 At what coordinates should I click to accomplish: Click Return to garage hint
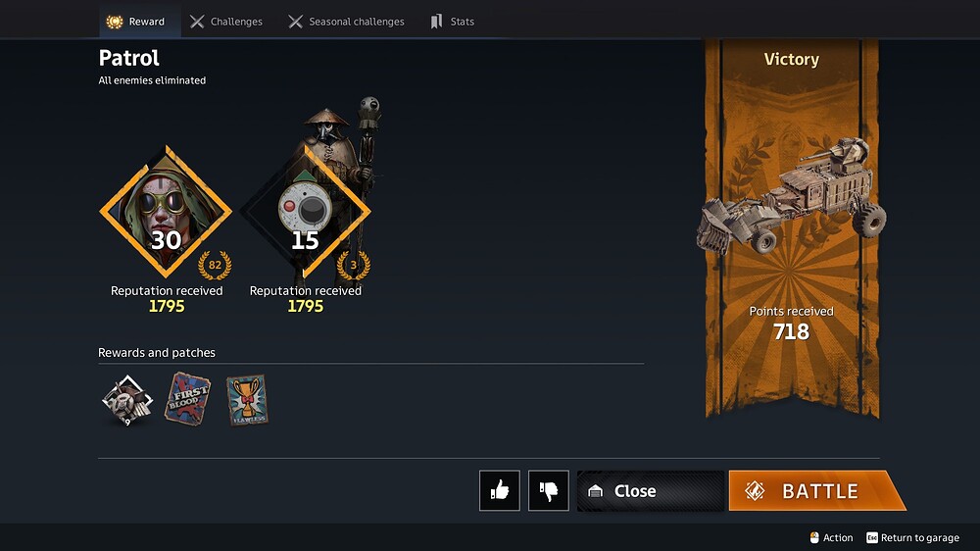coord(912,538)
